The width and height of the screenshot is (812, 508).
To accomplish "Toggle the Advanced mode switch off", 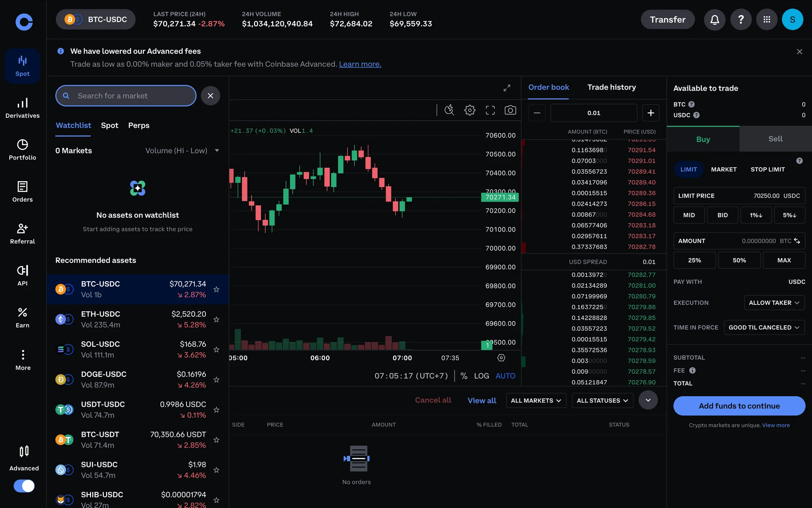I will 24,486.
